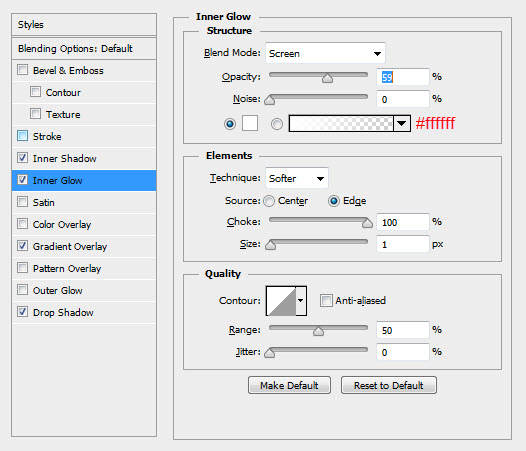Open the glow gradient editor preview
The image size is (526, 451).
[341, 123]
